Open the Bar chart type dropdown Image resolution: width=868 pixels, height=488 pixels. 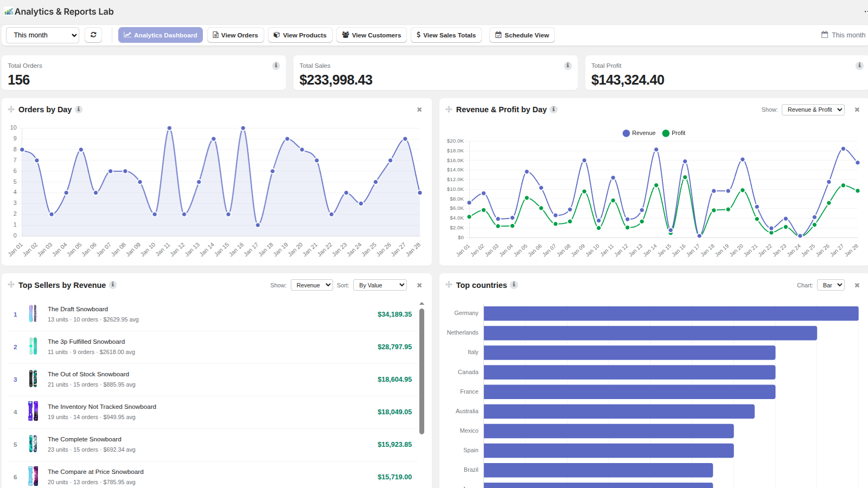point(831,285)
